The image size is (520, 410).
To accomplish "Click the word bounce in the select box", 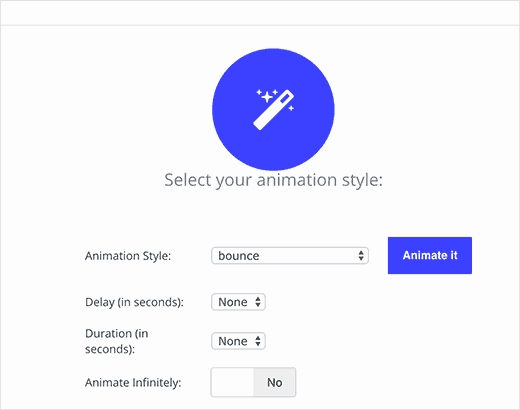I will (239, 256).
